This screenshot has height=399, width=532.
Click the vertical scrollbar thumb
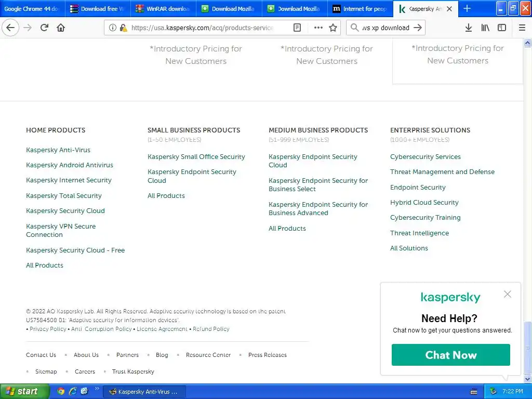pyautogui.click(x=528, y=348)
